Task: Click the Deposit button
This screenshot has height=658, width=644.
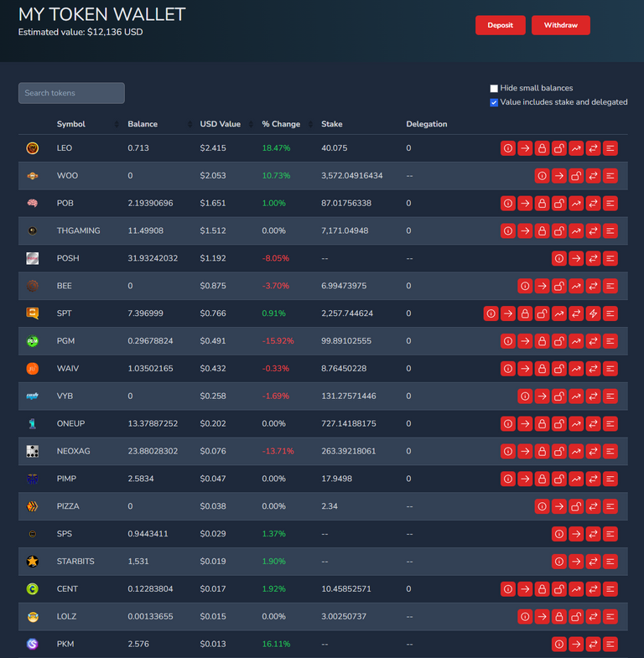Action: click(x=500, y=25)
